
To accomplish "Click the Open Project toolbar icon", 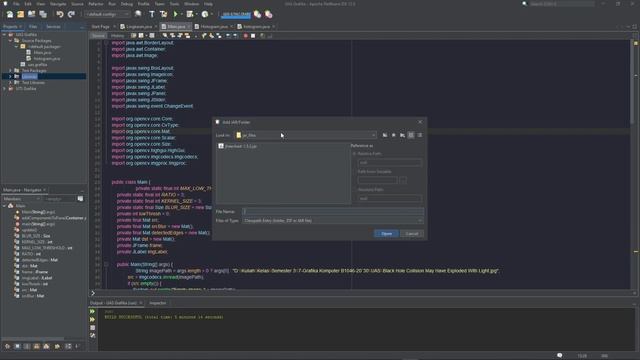I will coord(31,14).
